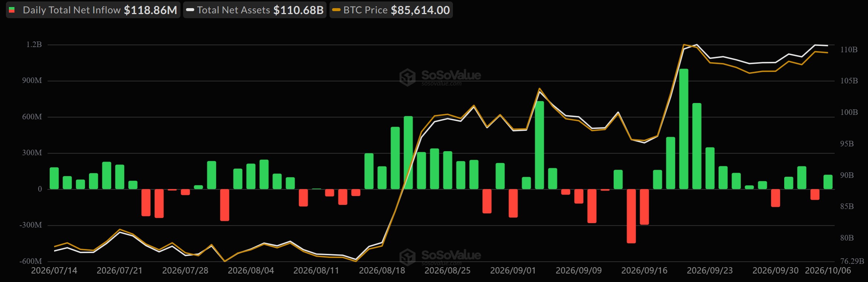This screenshot has height=282, width=868.
Task: Click the $110.68B net assets value
Action: pyautogui.click(x=298, y=10)
